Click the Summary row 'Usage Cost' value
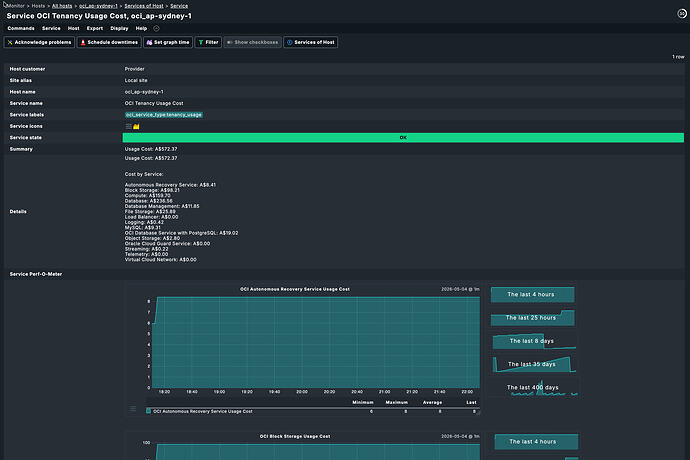 click(151, 149)
